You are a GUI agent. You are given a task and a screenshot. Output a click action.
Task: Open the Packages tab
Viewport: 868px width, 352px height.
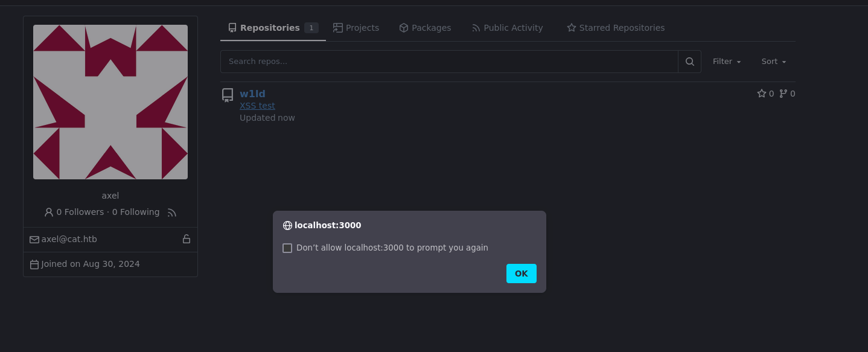point(425,28)
